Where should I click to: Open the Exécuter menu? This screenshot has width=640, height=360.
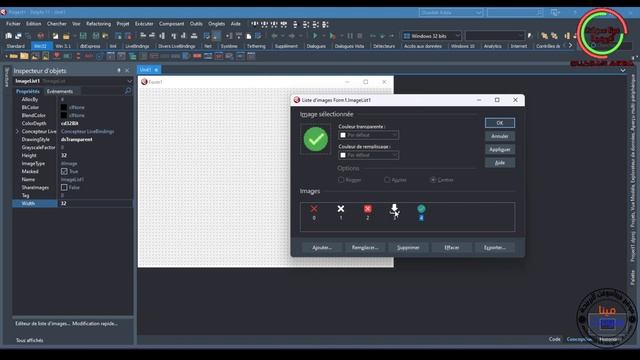(x=144, y=24)
